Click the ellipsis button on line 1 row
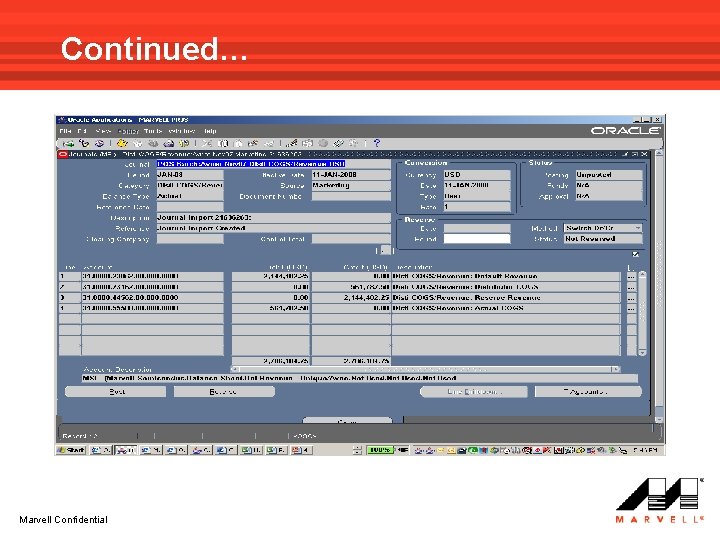 [x=631, y=276]
